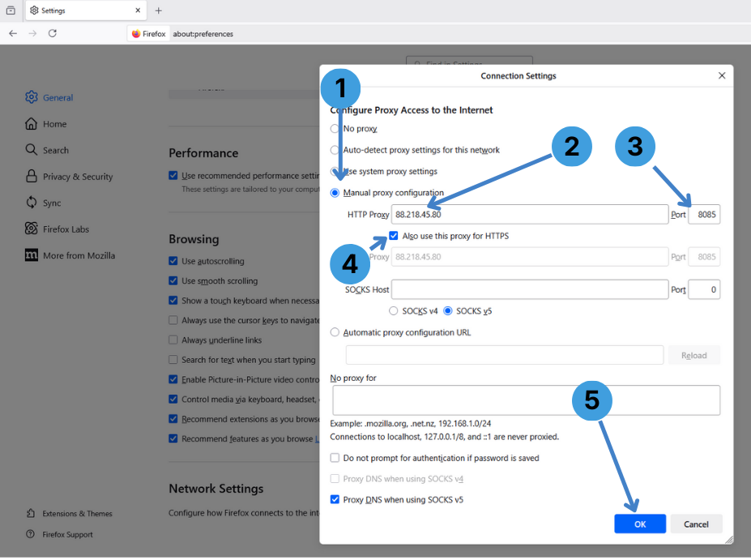Toggle Recommend features as you browse checkbox

pos(173,438)
